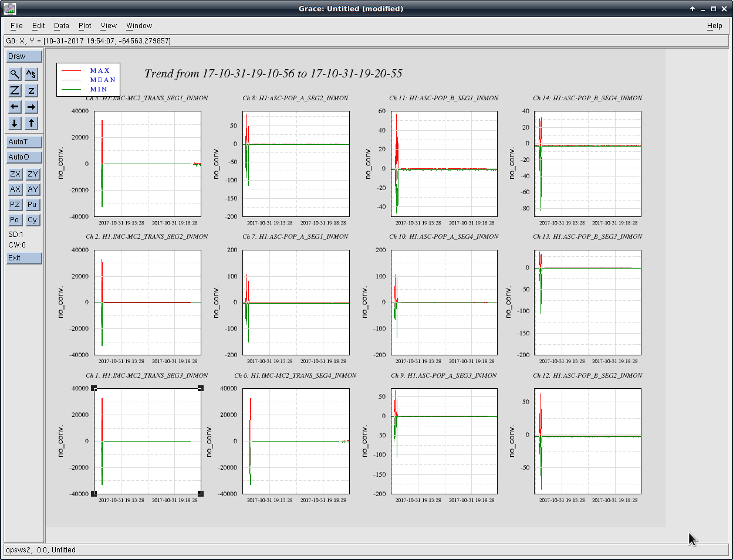Click the AX autoscale button

point(15,189)
